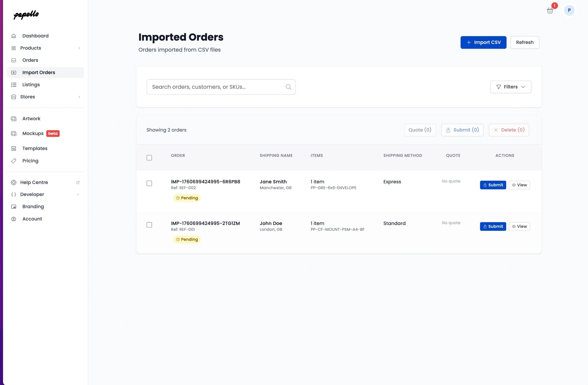Open the shopping basket icon
This screenshot has width=588, height=385.
[550, 10]
